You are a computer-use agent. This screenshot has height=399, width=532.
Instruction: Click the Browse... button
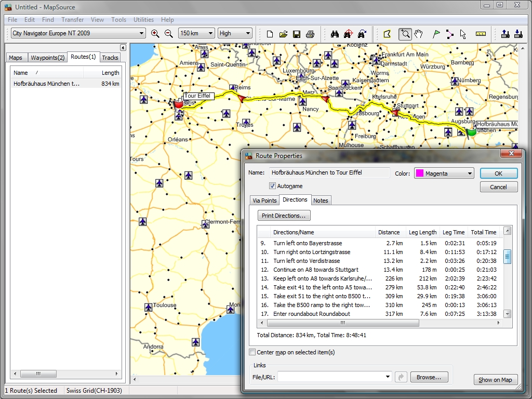pos(429,377)
